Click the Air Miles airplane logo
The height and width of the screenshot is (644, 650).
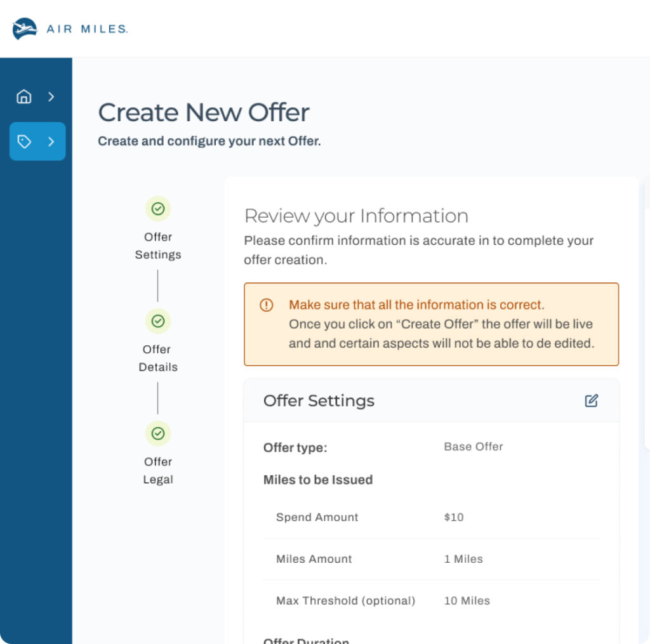(25, 29)
